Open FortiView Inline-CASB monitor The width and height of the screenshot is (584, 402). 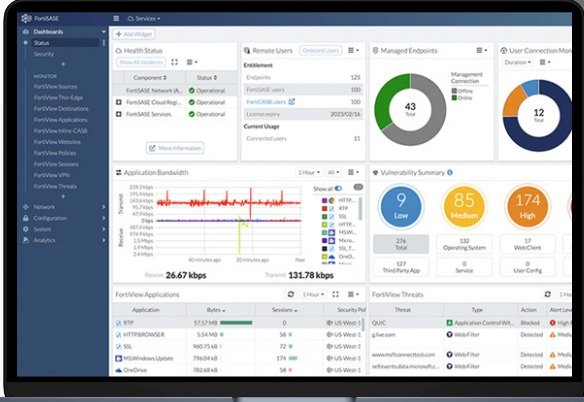click(60, 131)
